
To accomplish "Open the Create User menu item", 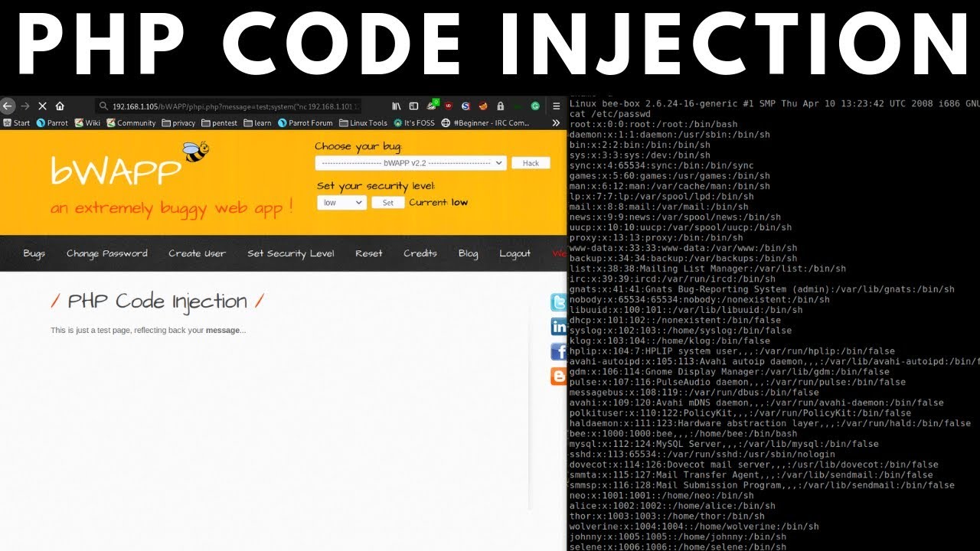I will click(x=197, y=253).
